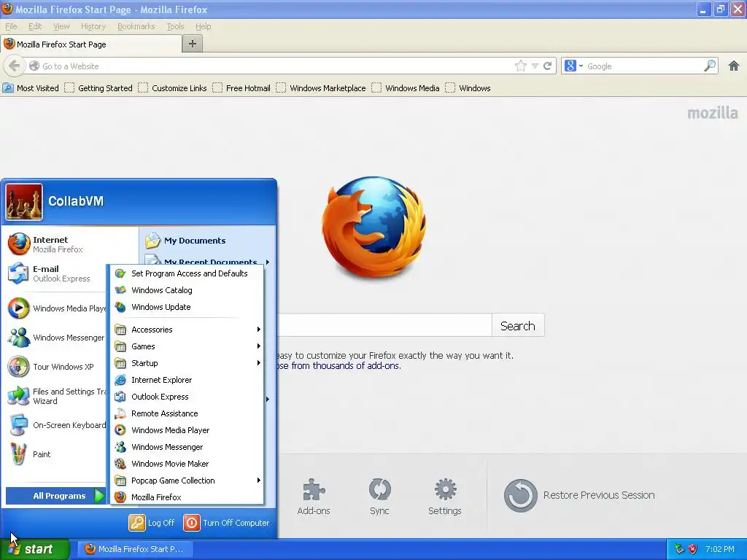Screen dimensions: 747x560
Task: Open Customize Links bookmark
Action: click(172, 88)
